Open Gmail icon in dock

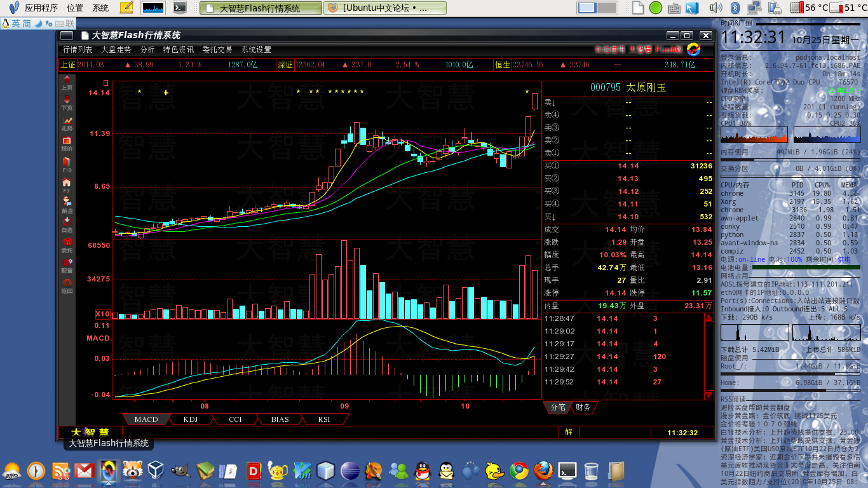pos(85,471)
